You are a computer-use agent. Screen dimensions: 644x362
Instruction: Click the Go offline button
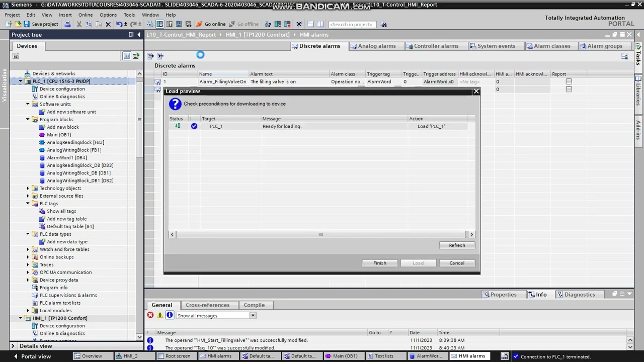[x=244, y=24]
